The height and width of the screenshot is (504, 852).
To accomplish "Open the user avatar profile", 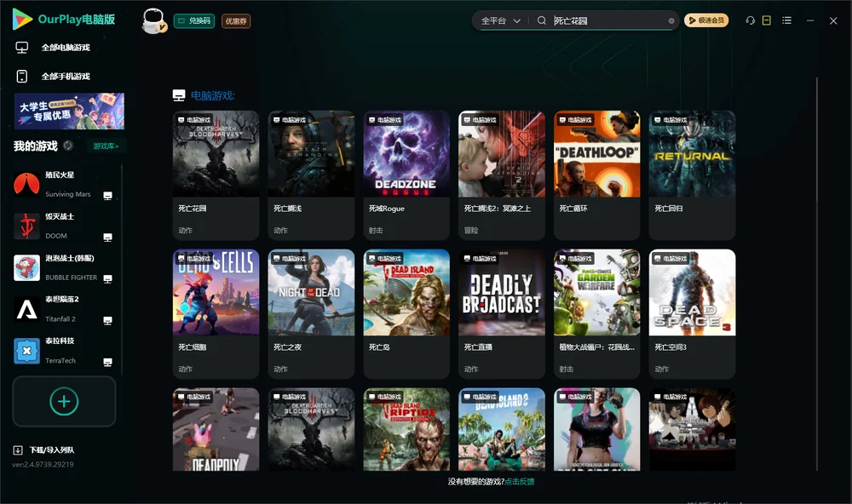I will pos(153,20).
